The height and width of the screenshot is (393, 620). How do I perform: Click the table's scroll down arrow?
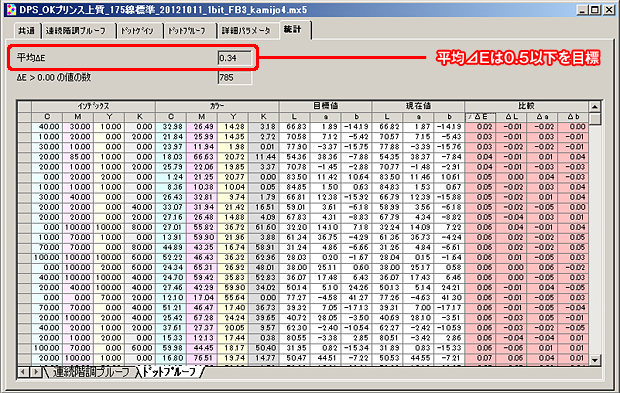click(594, 360)
